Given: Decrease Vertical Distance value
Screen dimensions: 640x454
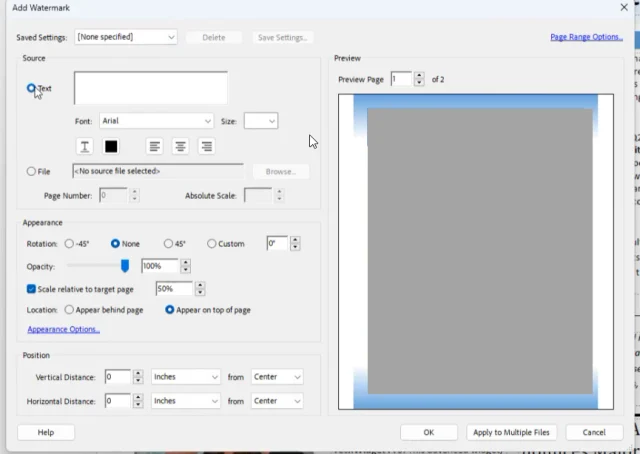Looking at the screenshot, I should click(138, 380).
